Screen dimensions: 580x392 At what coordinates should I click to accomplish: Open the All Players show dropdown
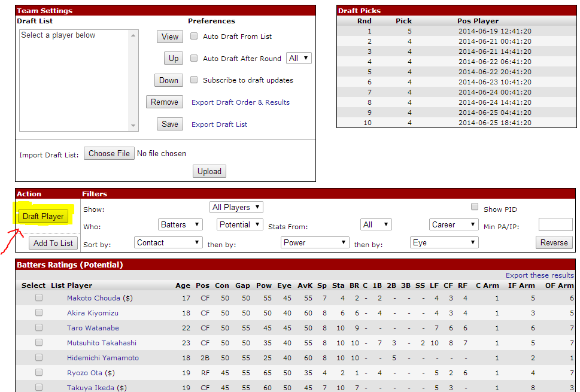click(237, 207)
